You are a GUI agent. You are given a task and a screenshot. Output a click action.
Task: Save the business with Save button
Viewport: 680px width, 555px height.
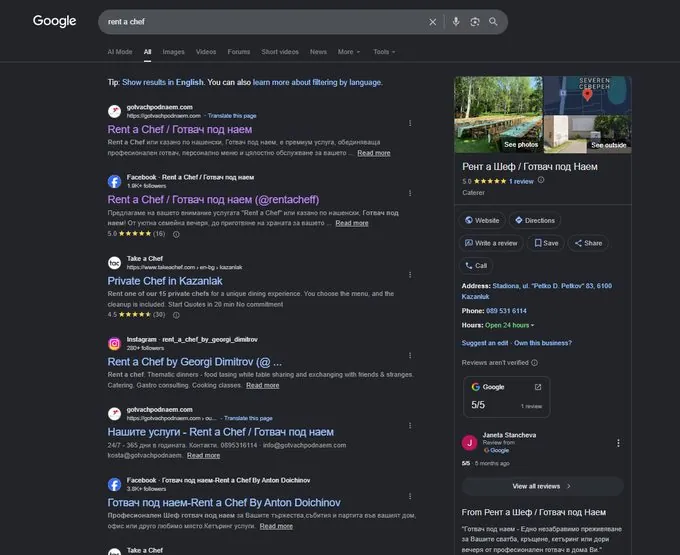546,243
